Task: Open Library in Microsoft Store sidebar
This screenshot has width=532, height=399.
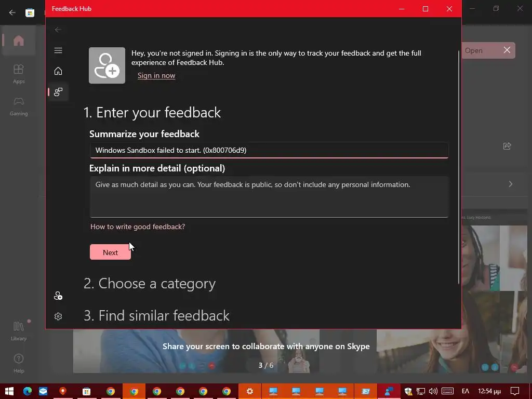Action: [19, 331]
